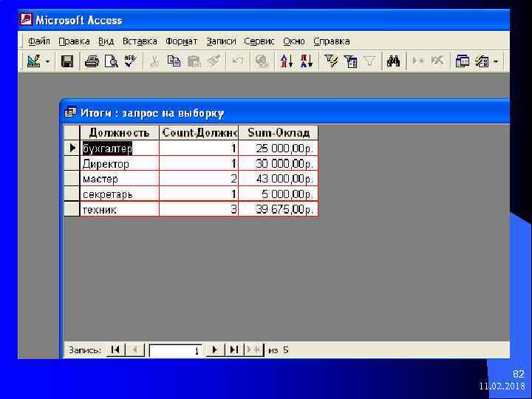Click the Paste clipboard icon
532x399 pixels.
(194, 61)
